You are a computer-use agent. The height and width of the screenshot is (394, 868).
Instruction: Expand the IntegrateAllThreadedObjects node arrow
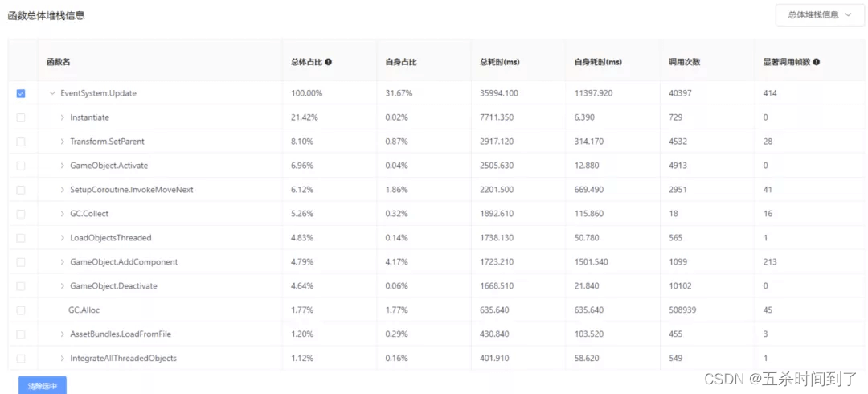pyautogui.click(x=63, y=359)
